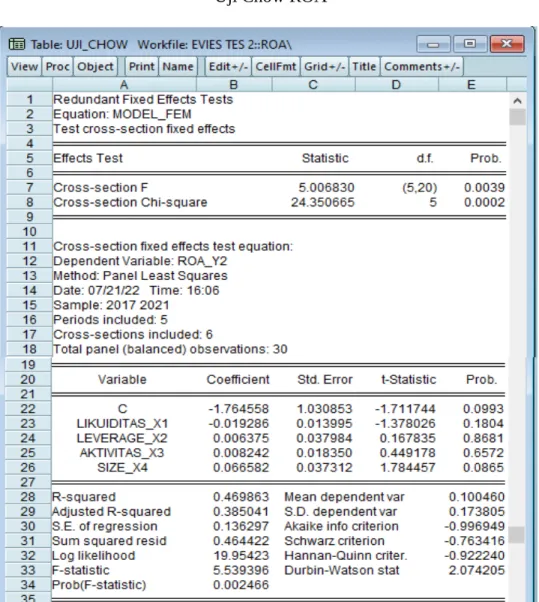Click the Object toolbar button

96,67
